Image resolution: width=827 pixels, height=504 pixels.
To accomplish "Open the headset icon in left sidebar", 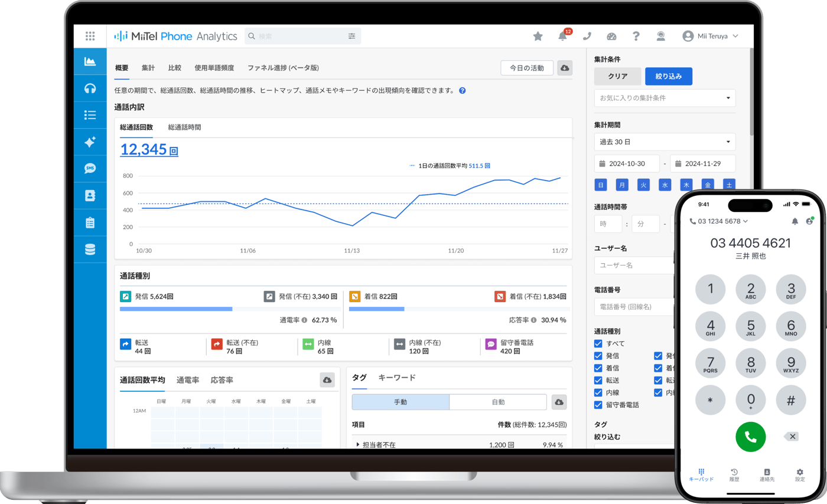I will (x=90, y=88).
